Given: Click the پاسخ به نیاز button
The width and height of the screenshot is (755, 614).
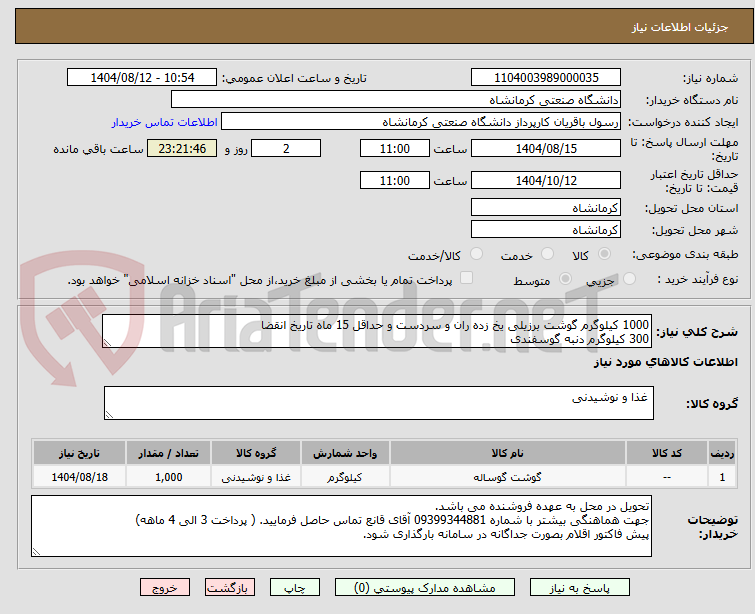Looking at the screenshot, I should click(580, 588).
